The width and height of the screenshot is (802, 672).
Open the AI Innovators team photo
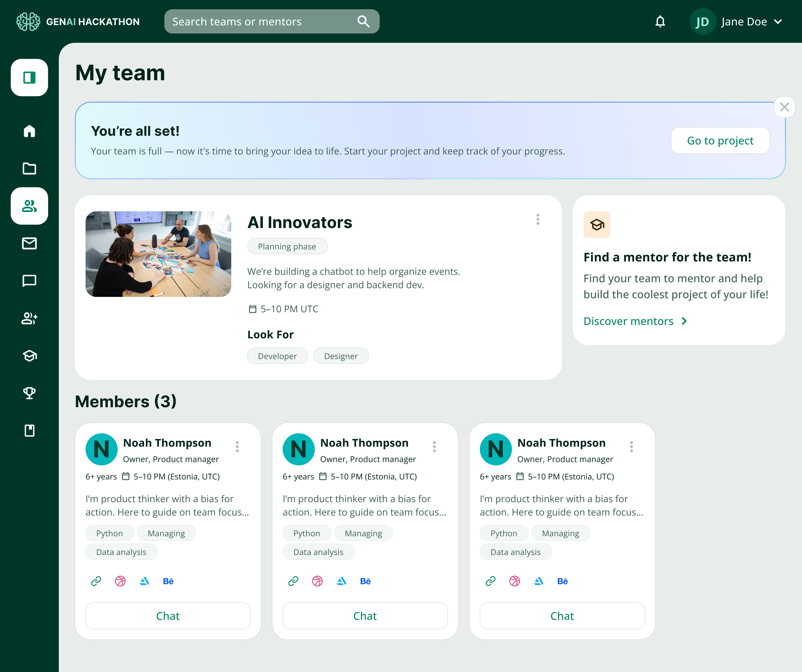[x=159, y=254]
